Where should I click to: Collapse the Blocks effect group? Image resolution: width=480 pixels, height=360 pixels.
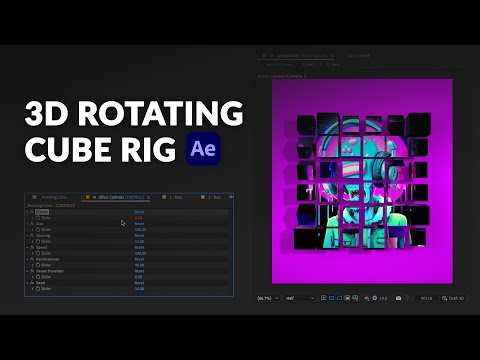[x=27, y=212]
